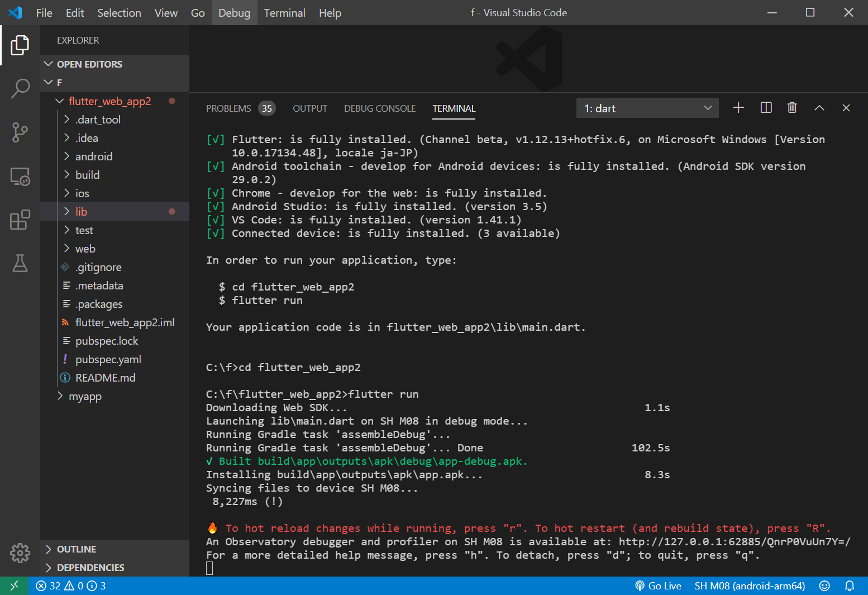Image resolution: width=868 pixels, height=595 pixels.
Task: Expand the myapp folder
Action: tap(115, 396)
